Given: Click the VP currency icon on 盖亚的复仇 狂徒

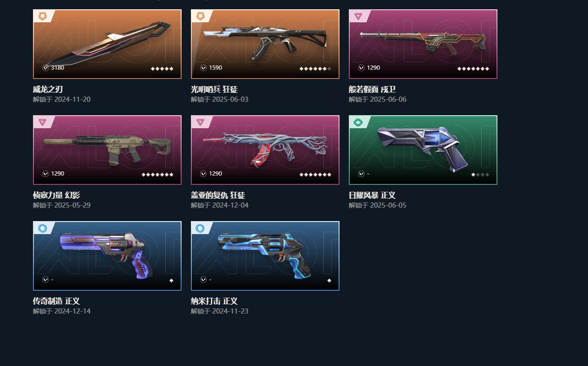Looking at the screenshot, I should [x=203, y=174].
